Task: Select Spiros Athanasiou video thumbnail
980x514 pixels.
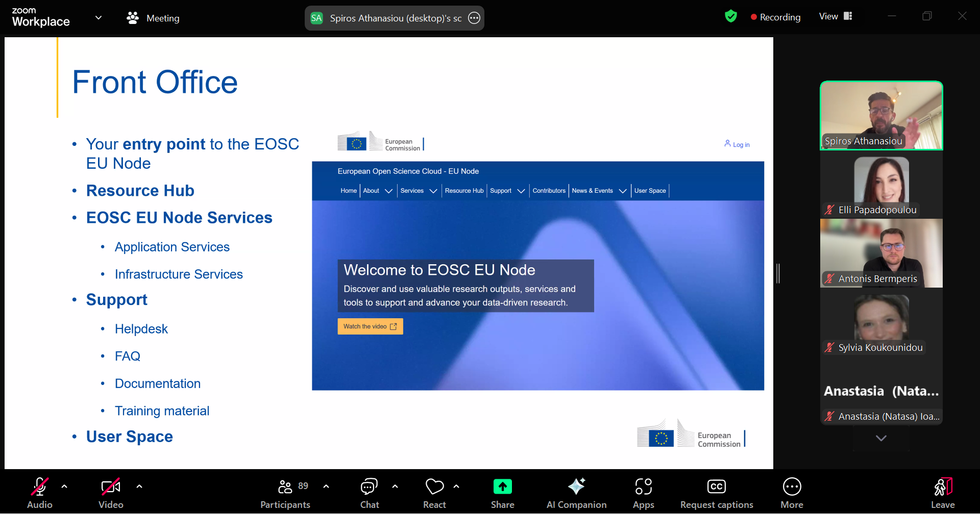Action: click(x=881, y=116)
